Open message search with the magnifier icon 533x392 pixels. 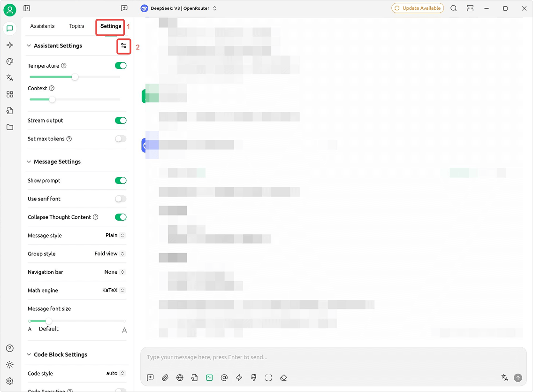point(453,8)
